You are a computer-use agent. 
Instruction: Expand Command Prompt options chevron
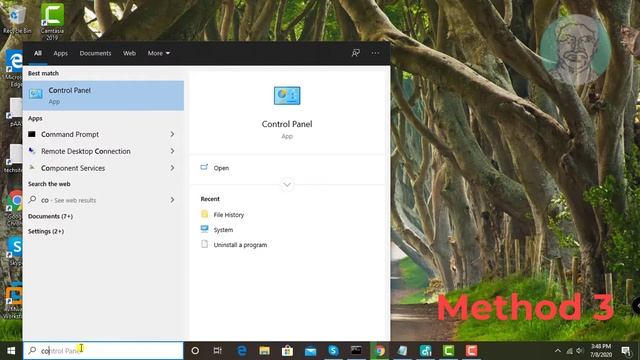click(x=172, y=134)
